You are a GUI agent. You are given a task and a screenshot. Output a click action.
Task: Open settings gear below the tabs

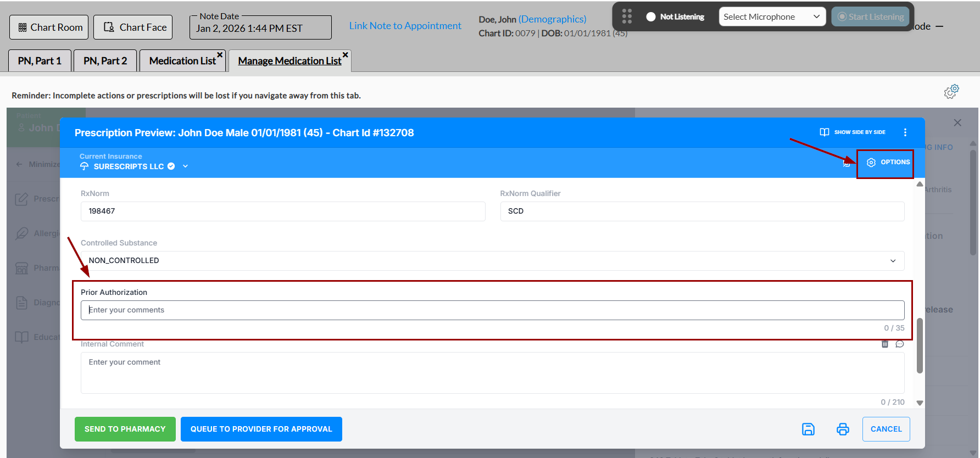click(951, 91)
